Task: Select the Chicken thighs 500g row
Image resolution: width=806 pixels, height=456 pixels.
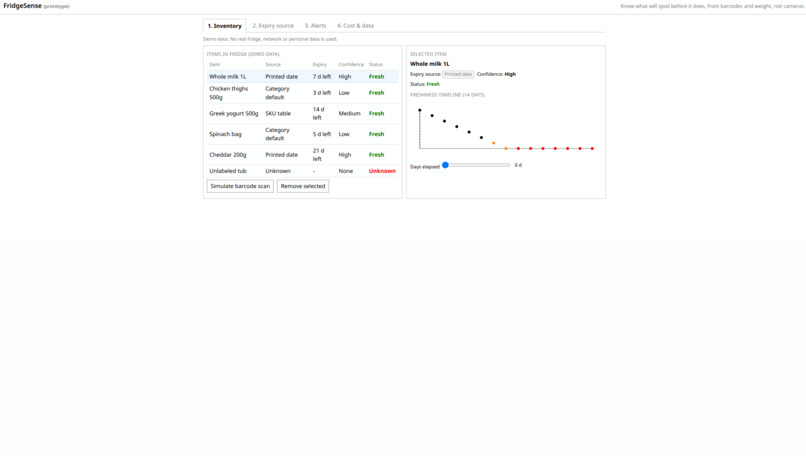Action: click(x=302, y=93)
